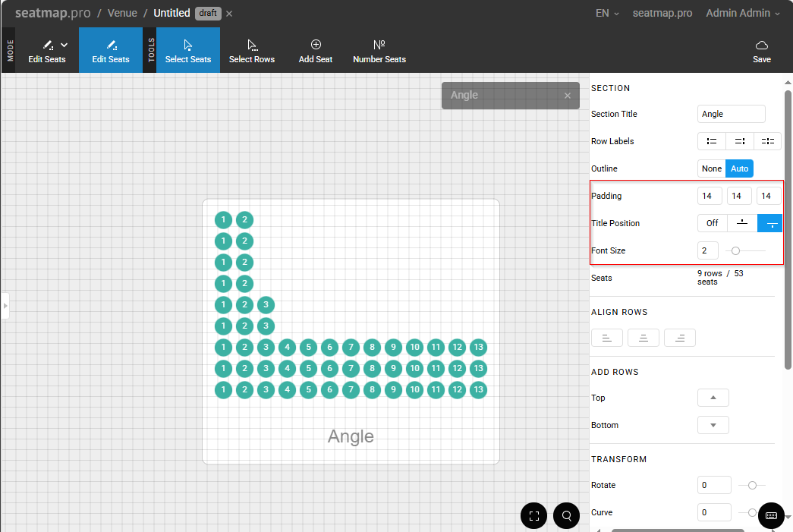
Task: Add a row at the bottom
Action: (713, 425)
